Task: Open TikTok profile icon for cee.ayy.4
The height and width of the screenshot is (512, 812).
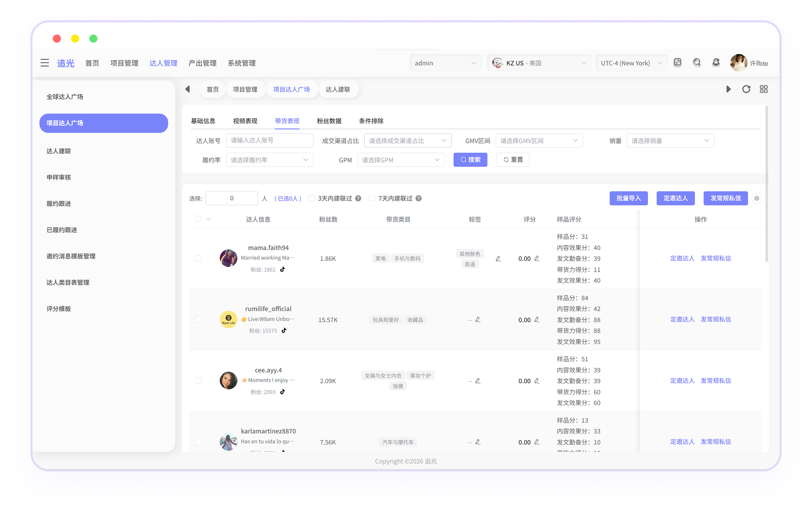Action: pos(283,392)
